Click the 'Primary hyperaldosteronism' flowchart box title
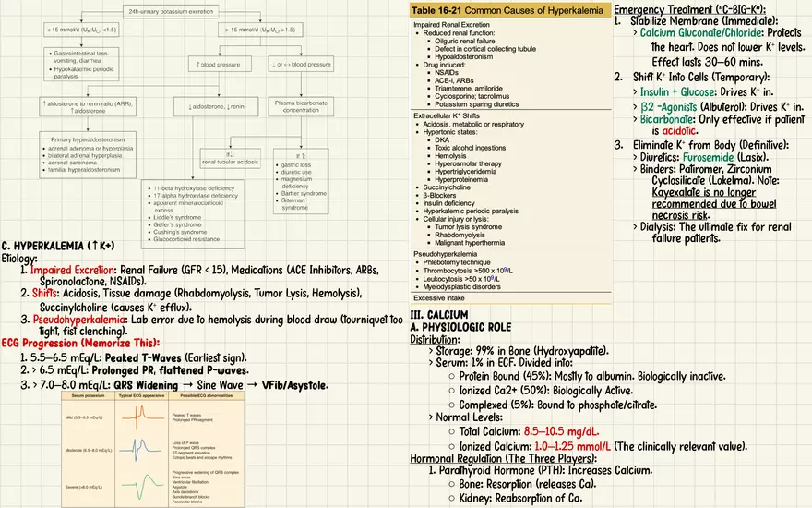The height and width of the screenshot is (508, 812). pyautogui.click(x=88, y=139)
